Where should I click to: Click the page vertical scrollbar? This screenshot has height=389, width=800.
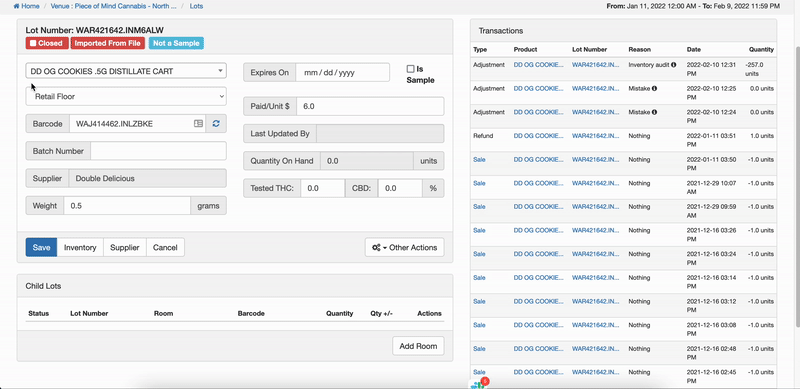pos(797,186)
